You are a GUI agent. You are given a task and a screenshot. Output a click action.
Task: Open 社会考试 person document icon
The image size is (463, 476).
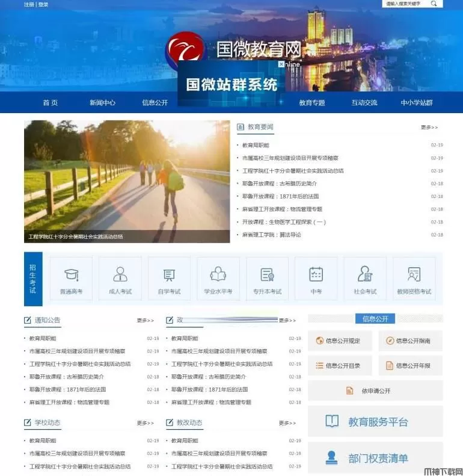[365, 274]
